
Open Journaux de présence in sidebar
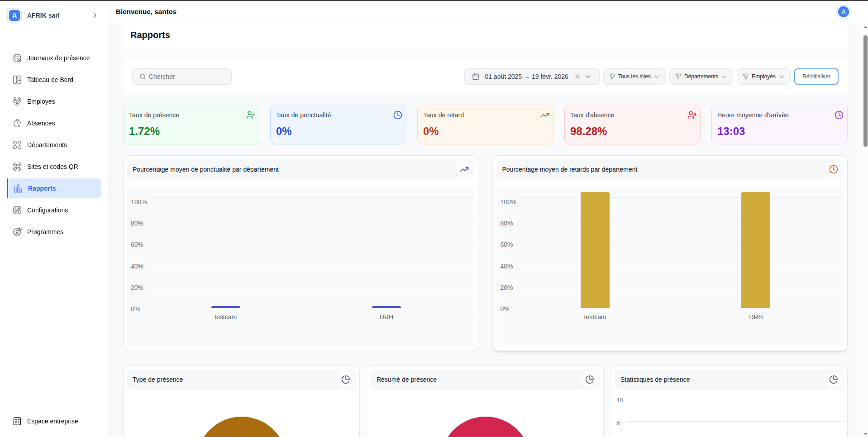pos(58,58)
